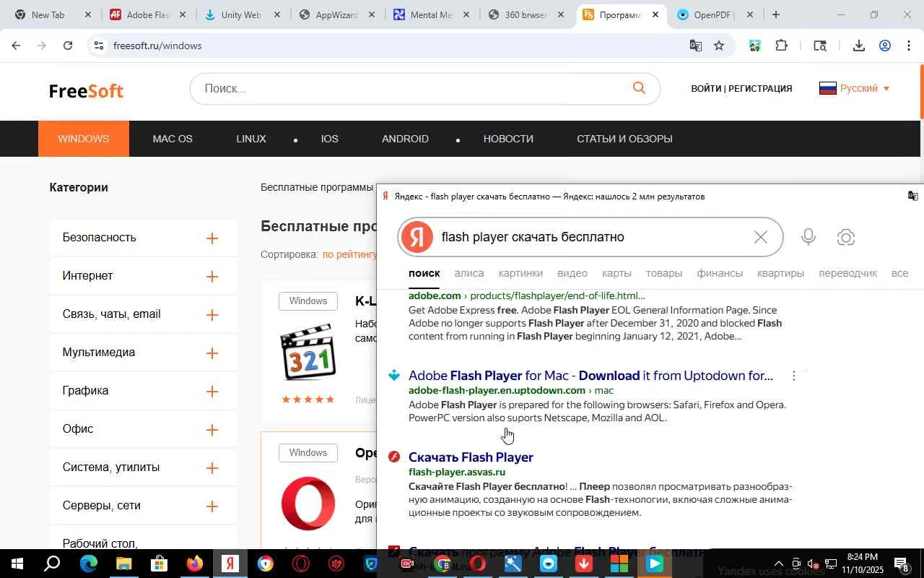Viewport: 924px width, 578px height.
Task: Switch to Yandex картинки tab
Action: coord(520,273)
